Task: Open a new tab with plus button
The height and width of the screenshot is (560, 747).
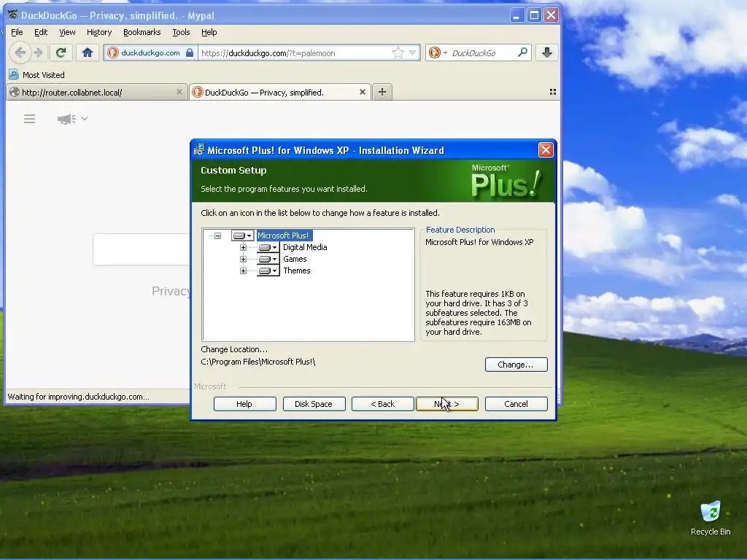Action: [382, 92]
